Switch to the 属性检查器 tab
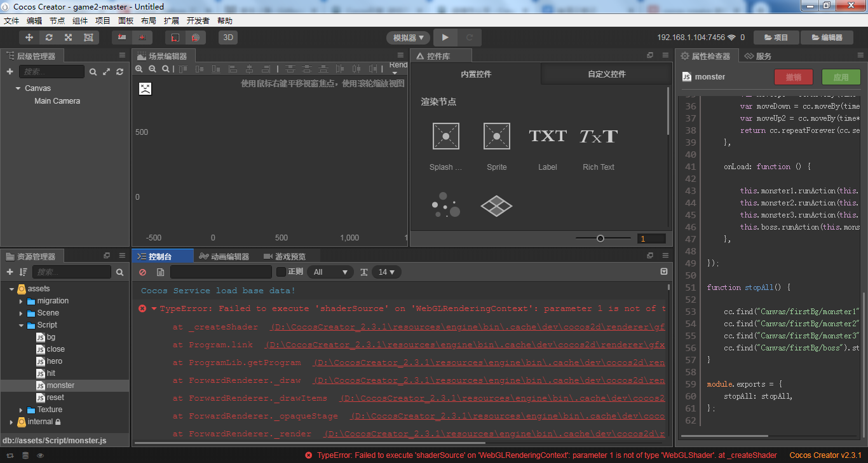The height and width of the screenshot is (463, 868). (705, 56)
